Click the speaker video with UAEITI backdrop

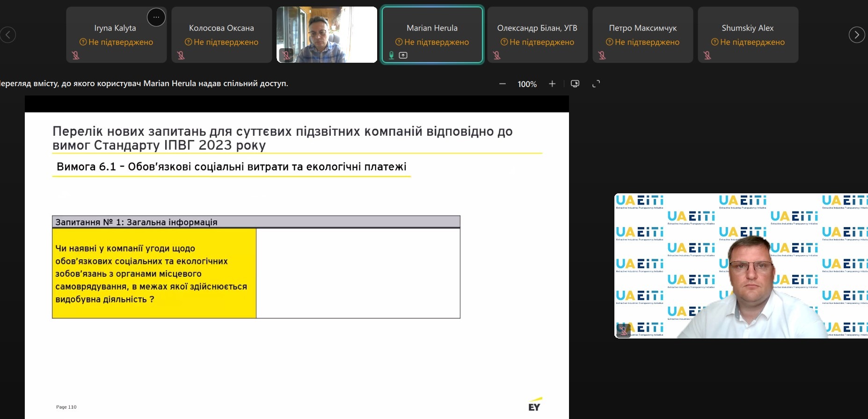741,265
